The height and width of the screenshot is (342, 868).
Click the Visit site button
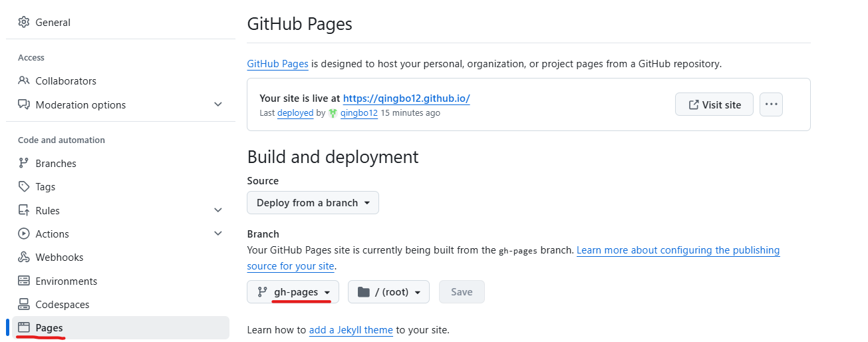714,104
